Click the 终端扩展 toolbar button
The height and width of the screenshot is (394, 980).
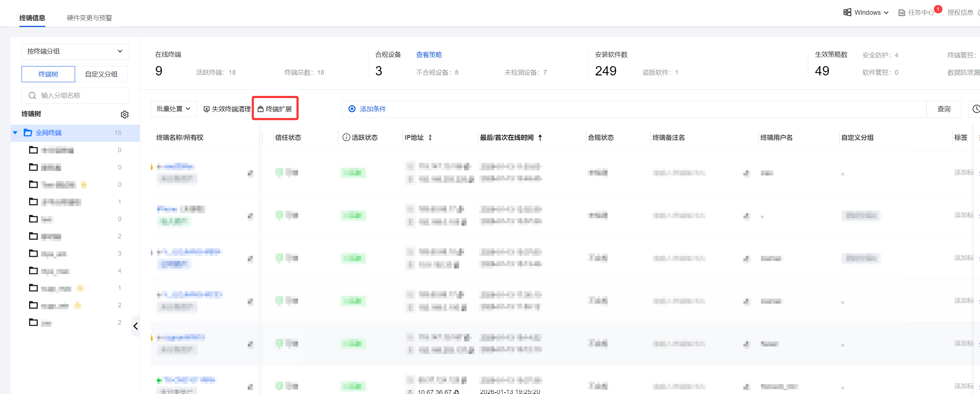click(x=275, y=109)
